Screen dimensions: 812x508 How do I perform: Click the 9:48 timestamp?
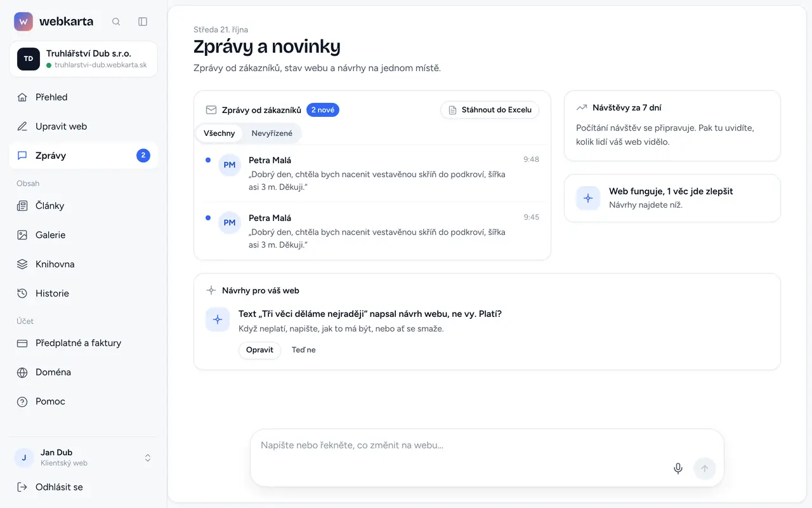(x=531, y=159)
